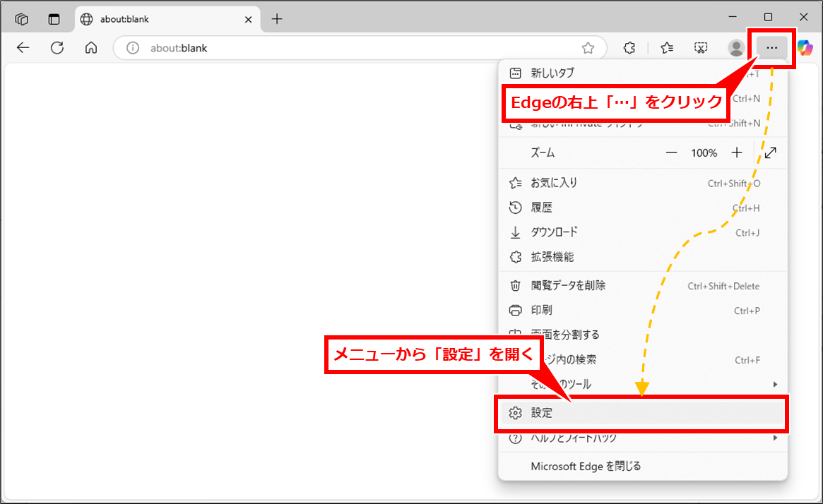Enter full screen via the zoom arrows icon
This screenshot has height=504, width=823.
point(770,152)
